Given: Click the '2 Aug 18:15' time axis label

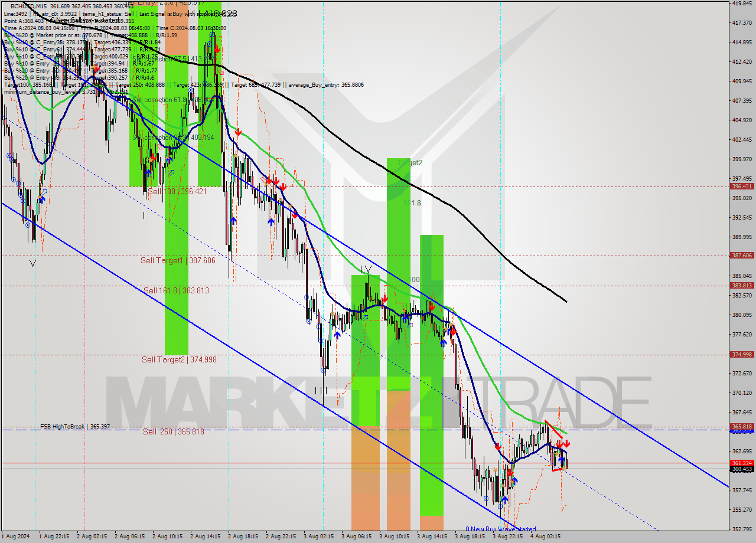Looking at the screenshot, I should click(x=243, y=537).
